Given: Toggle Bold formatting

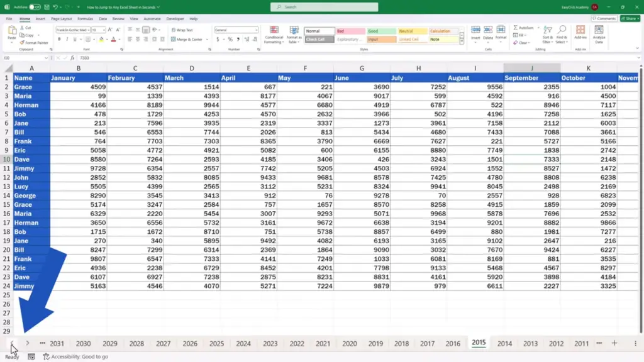Looking at the screenshot, I should click(x=59, y=40).
